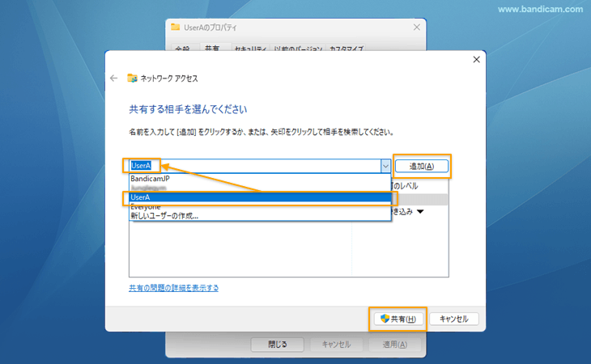
Task: Expand the permission level dropdown triangle
Action: [421, 212]
